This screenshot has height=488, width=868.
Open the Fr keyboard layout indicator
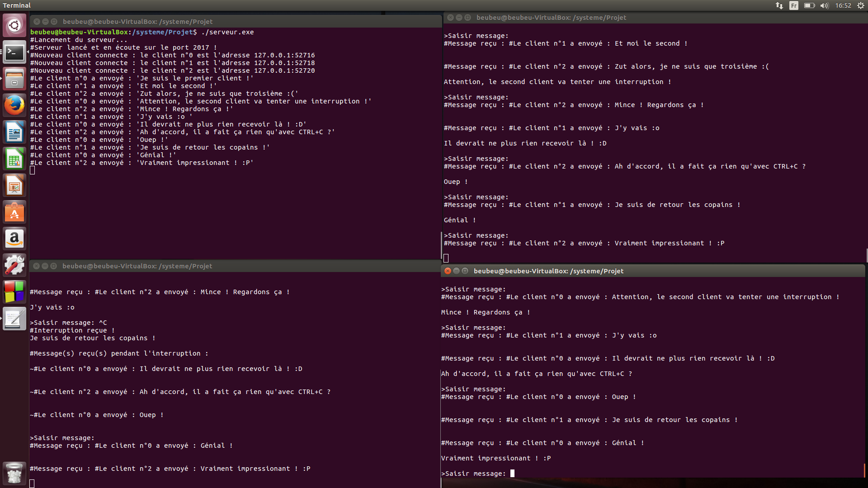click(794, 5)
